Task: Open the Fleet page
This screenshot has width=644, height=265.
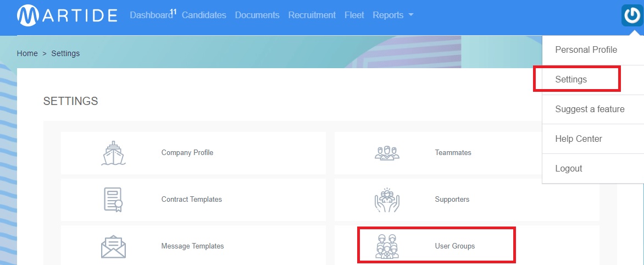Action: 354,15
